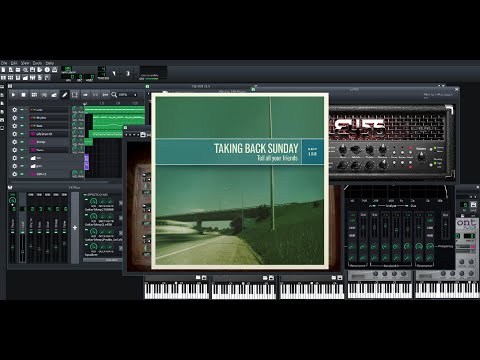Show the controller rack toolbar icon
The height and width of the screenshot is (360, 480).
pyautogui.click(x=47, y=78)
